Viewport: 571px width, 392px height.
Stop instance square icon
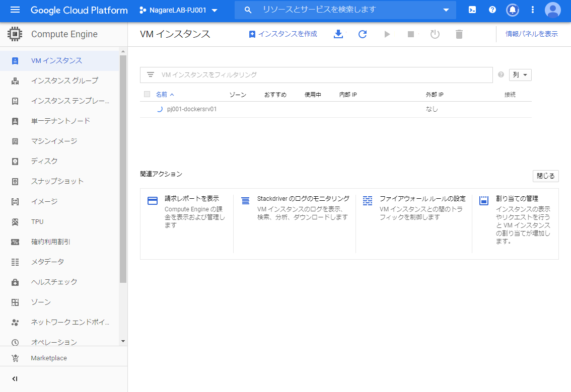[411, 34]
